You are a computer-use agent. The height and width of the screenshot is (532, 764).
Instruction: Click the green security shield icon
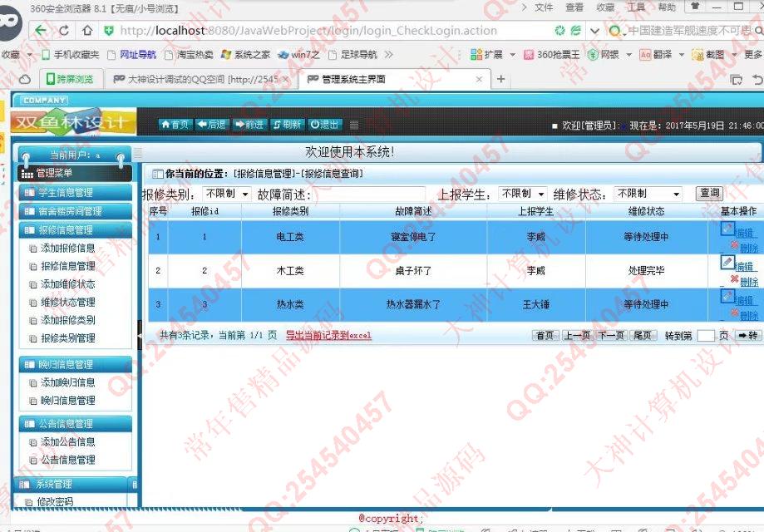click(x=109, y=31)
